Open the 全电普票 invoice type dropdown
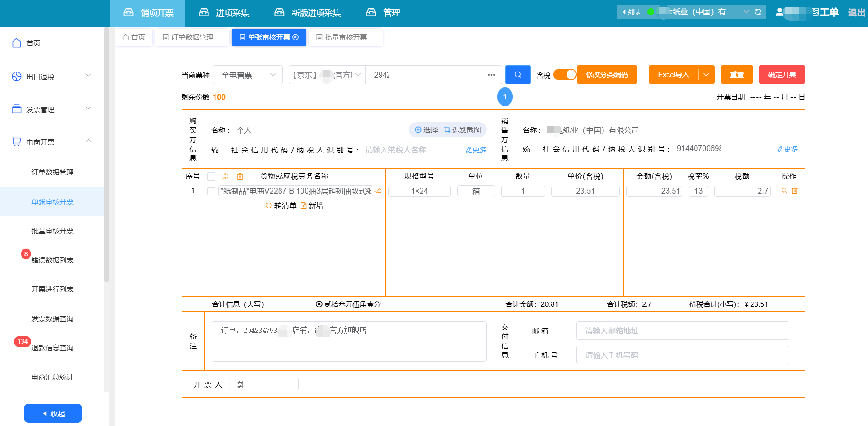The height and width of the screenshot is (426, 868). point(248,75)
